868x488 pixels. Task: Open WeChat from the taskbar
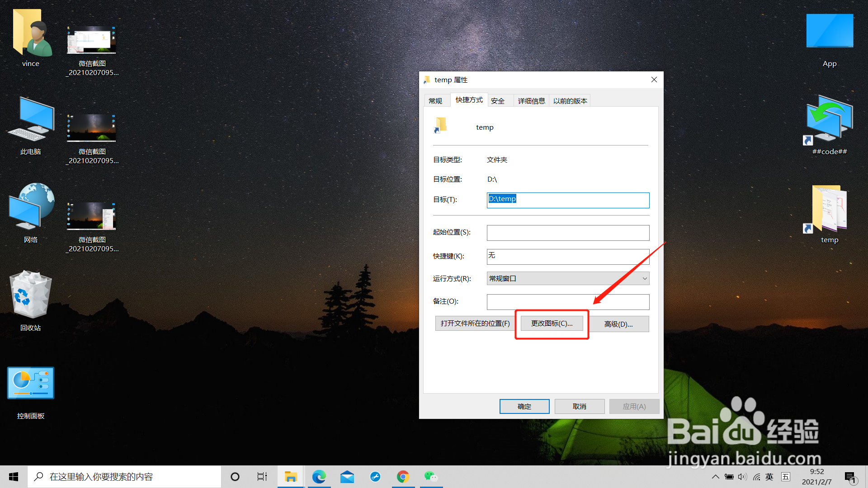(430, 477)
